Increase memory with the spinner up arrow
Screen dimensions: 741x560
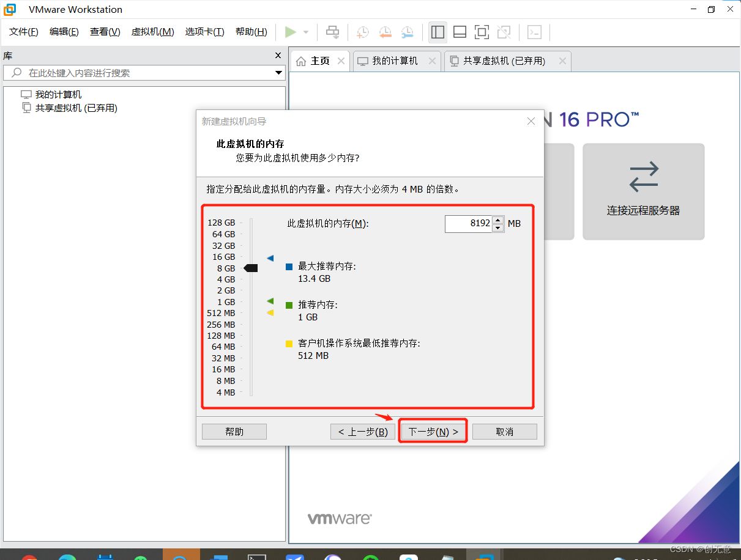(x=498, y=220)
